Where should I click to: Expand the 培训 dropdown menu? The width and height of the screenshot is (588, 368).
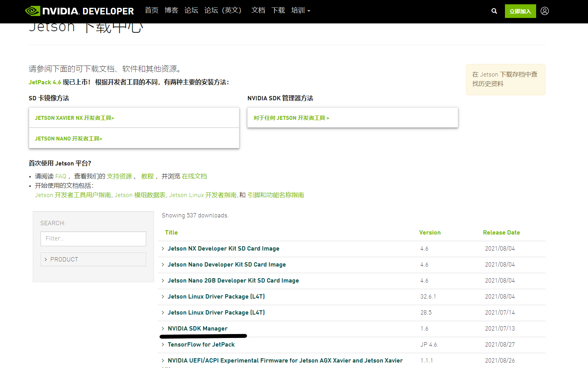point(301,11)
